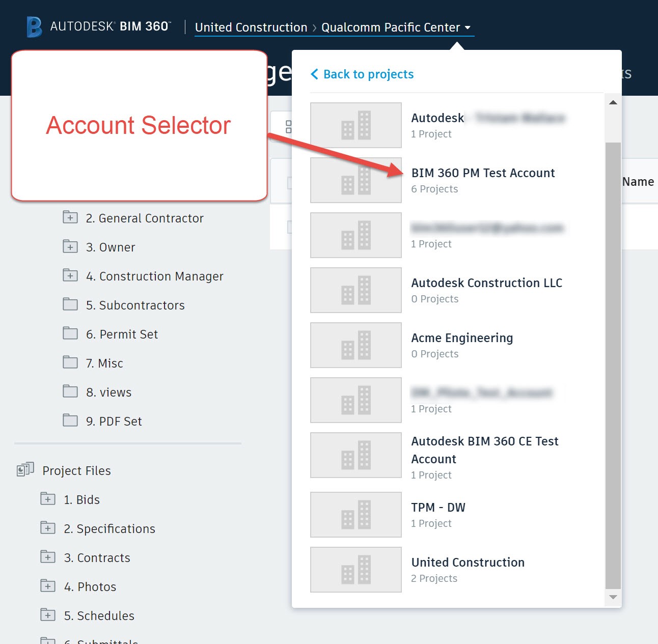Click the 7. Misc folder icon
The height and width of the screenshot is (644, 658).
coord(70,362)
